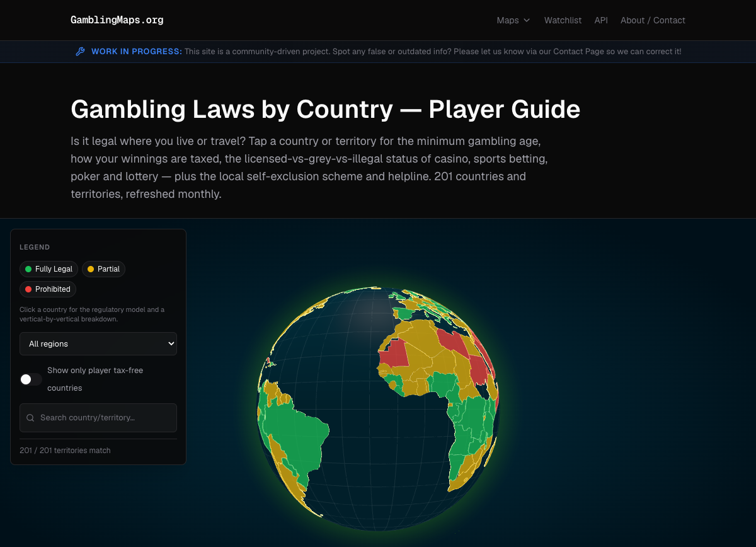Click the magnifier search icon
Screen dimensions: 756x547
(30, 418)
